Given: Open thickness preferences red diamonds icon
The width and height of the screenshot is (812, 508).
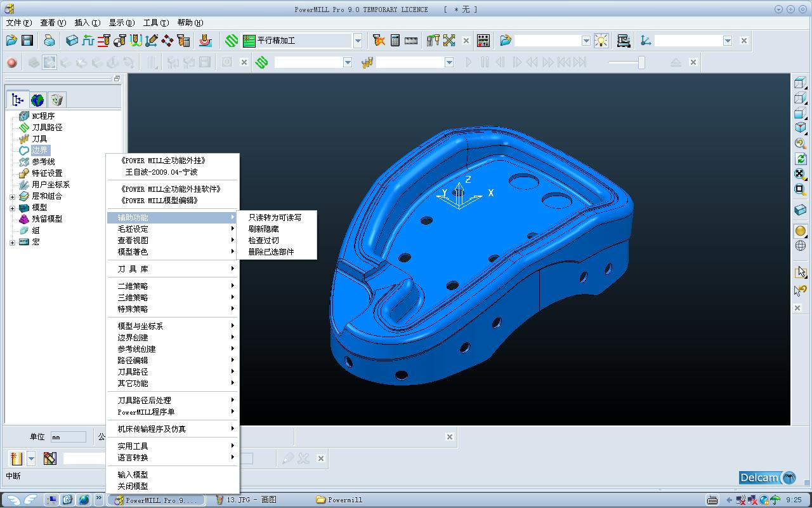Looking at the screenshot, I should tap(167, 41).
